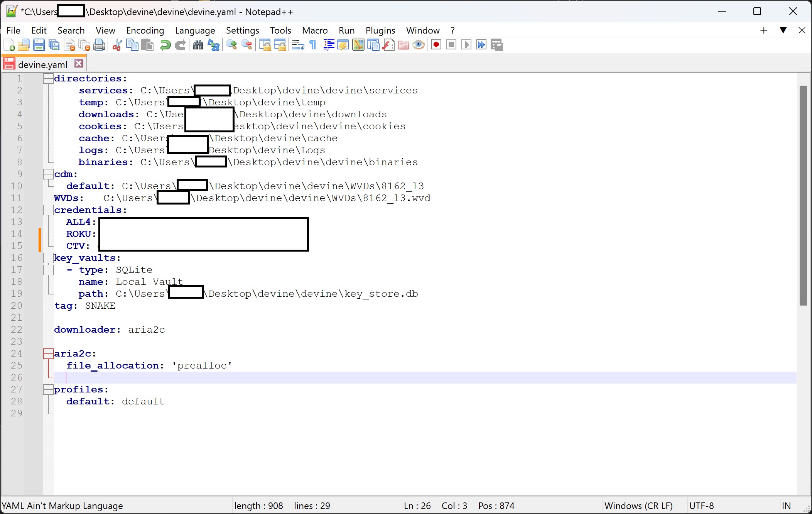Click the Find binoculars icon
Viewport: 812px width, 514px height.
point(198,45)
